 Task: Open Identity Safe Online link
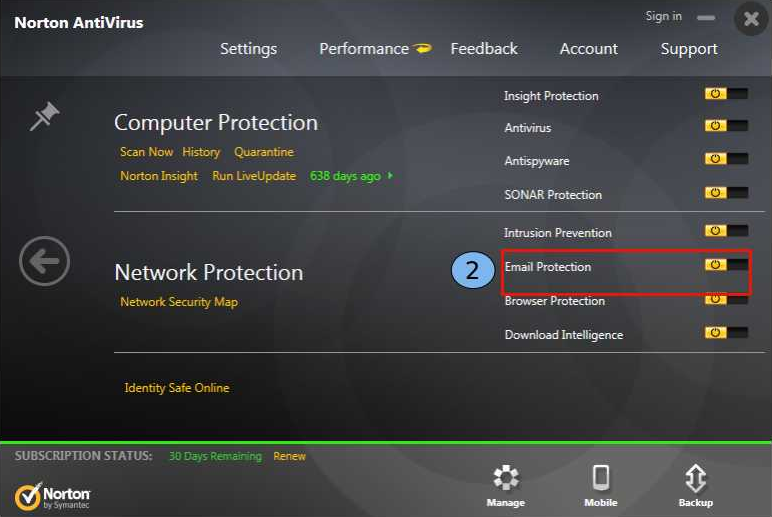pos(176,388)
